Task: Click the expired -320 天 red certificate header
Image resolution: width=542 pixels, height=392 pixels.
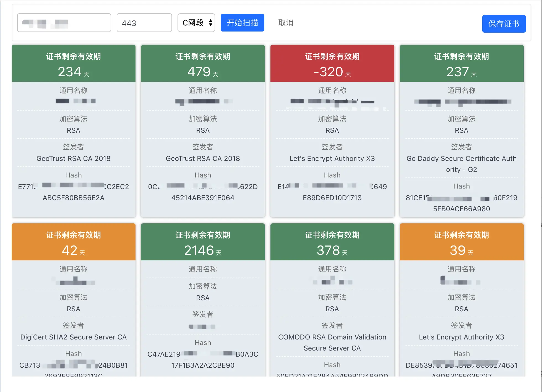Action: [x=332, y=63]
